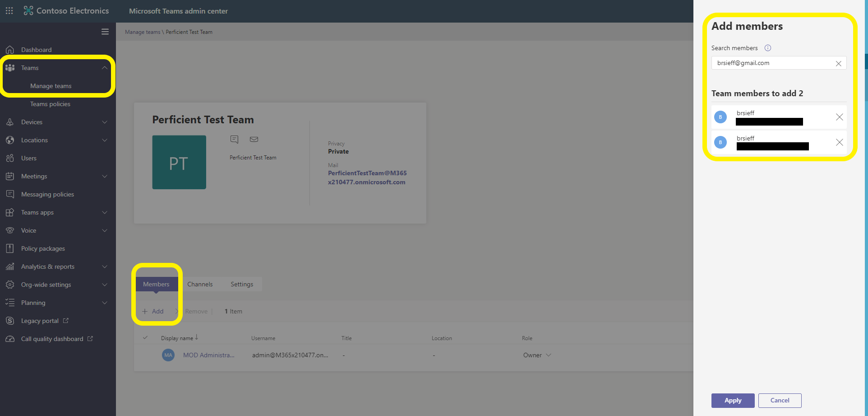Image resolution: width=868 pixels, height=416 pixels.
Task: Click the Devices sidebar icon
Action: [10, 122]
